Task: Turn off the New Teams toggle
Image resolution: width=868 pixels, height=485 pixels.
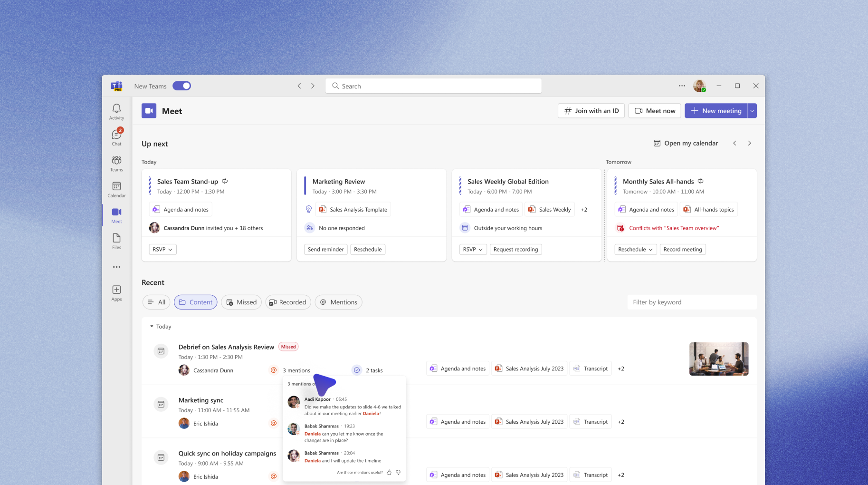Action: (181, 86)
